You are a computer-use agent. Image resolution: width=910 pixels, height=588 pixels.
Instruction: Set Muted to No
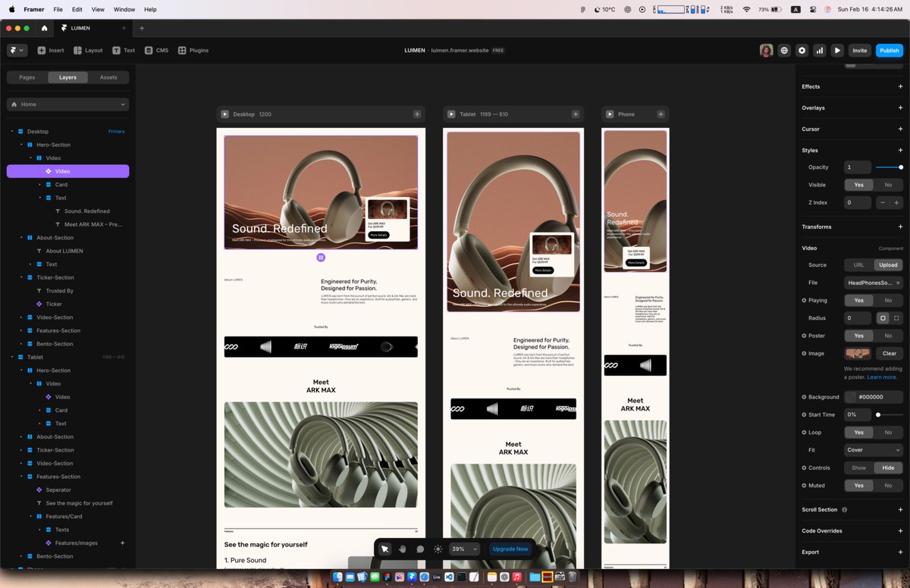point(888,485)
